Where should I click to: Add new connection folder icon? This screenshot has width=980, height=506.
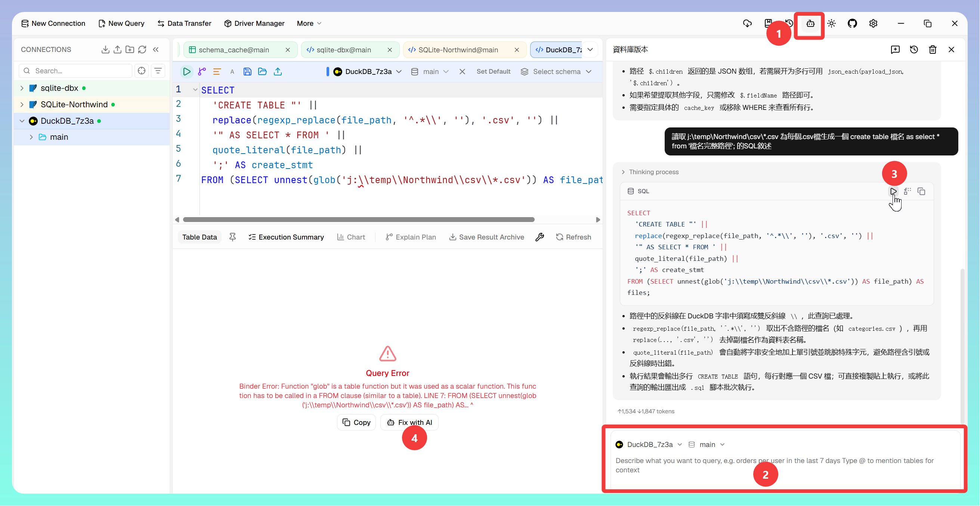click(130, 49)
